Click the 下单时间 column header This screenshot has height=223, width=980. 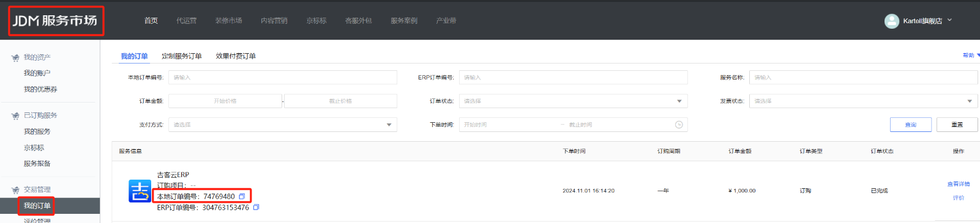574,152
